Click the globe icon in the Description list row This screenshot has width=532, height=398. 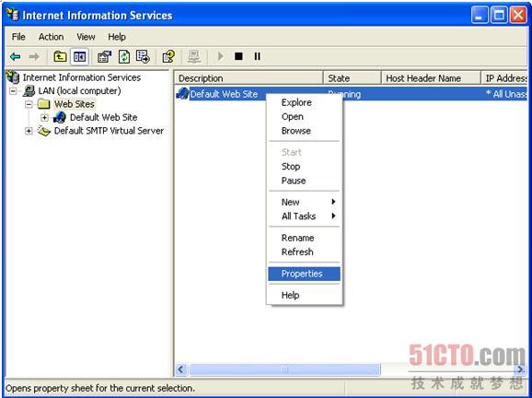click(182, 93)
